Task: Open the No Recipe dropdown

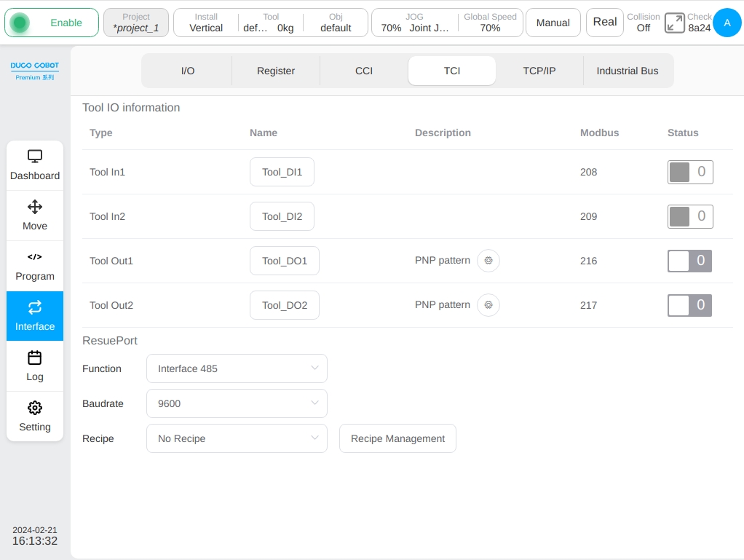Action: 237,438
